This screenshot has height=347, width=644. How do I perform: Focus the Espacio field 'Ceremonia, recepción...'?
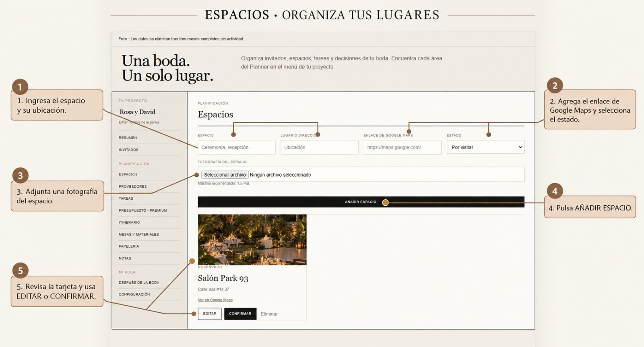pos(237,147)
